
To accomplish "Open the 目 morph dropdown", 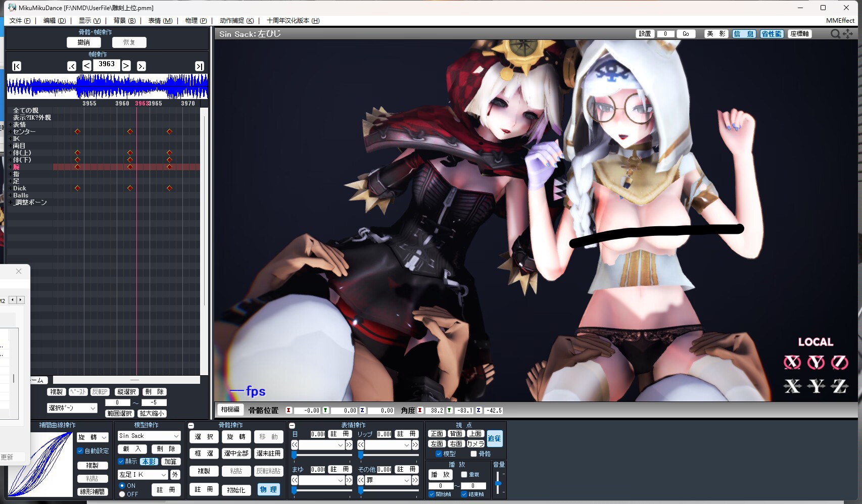I will 322,445.
